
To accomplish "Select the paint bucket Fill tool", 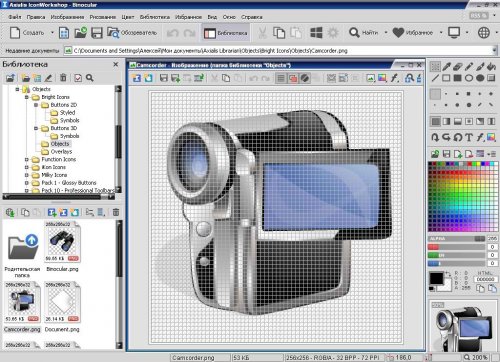I will point(491,66).
